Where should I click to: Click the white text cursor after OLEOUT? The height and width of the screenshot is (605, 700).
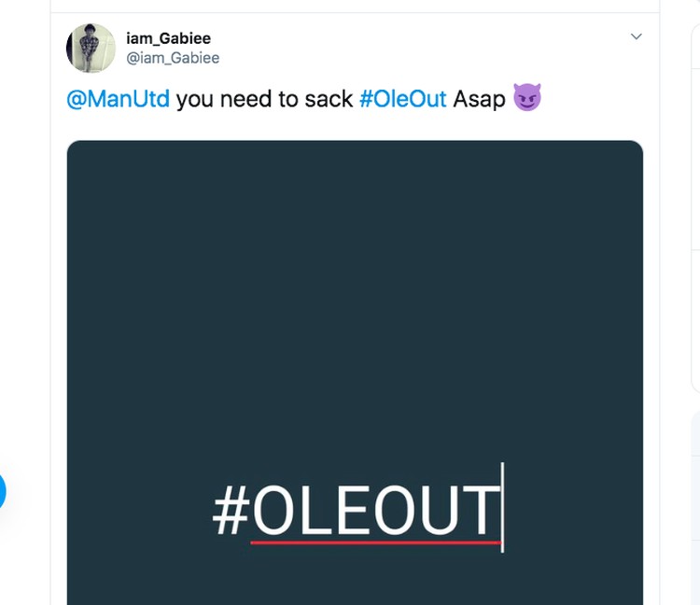pyautogui.click(x=502, y=507)
